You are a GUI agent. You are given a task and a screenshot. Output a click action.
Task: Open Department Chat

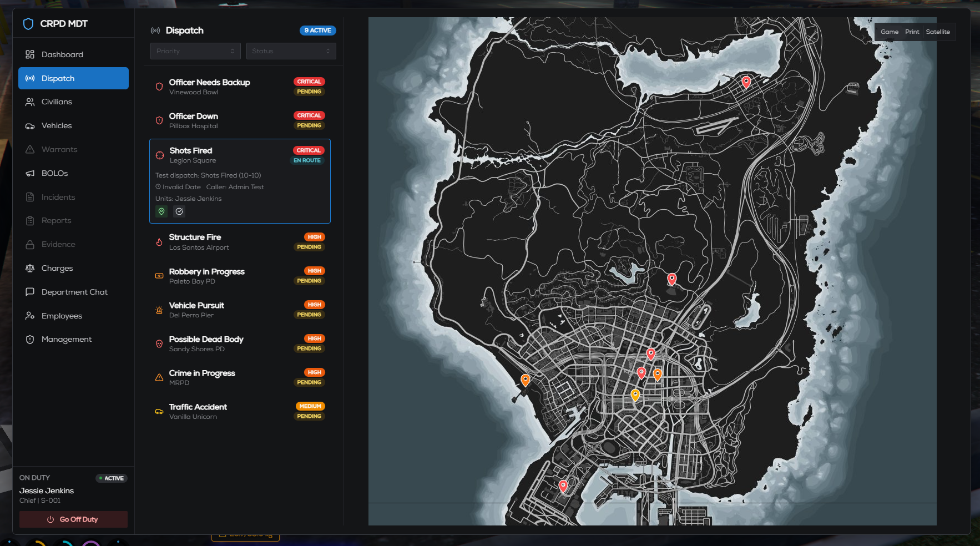pos(73,292)
